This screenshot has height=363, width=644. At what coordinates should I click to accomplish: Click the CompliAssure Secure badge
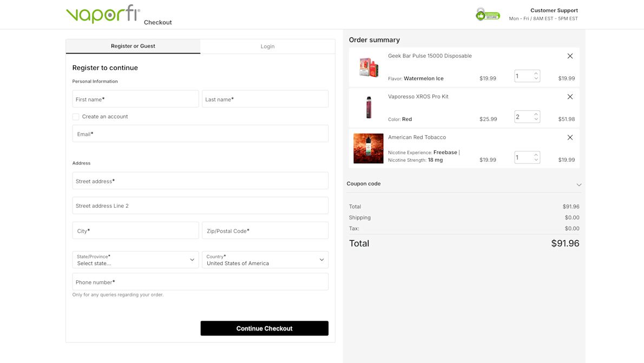488,14
